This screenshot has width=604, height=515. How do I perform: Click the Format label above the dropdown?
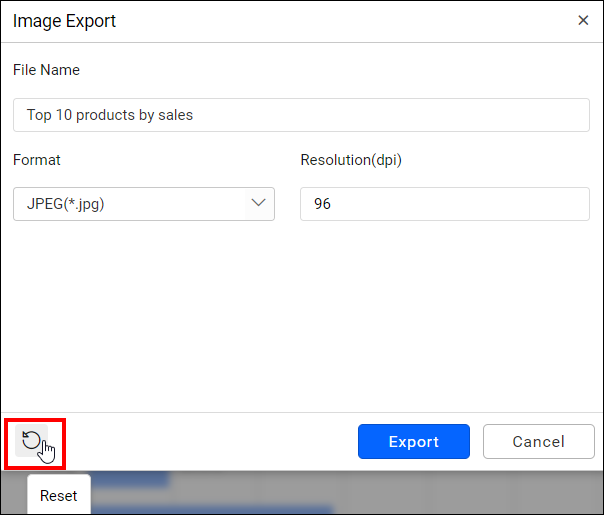coord(37,160)
